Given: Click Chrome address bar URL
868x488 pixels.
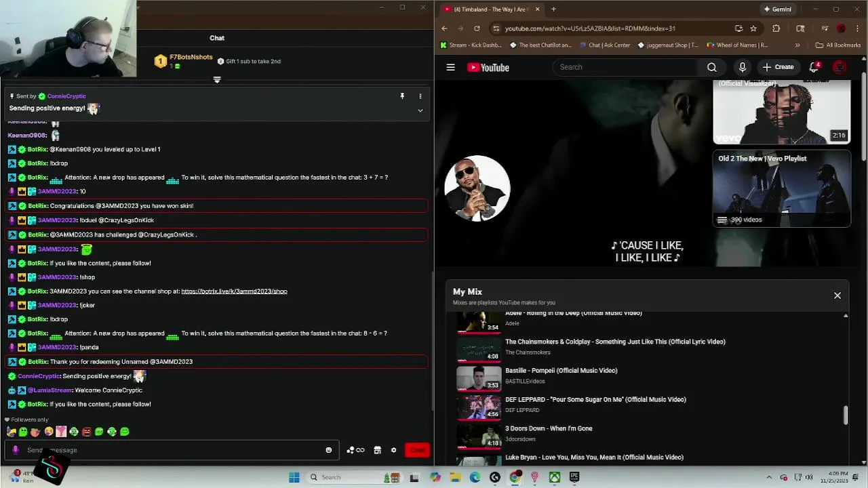Looking at the screenshot, I should (x=590, y=28).
